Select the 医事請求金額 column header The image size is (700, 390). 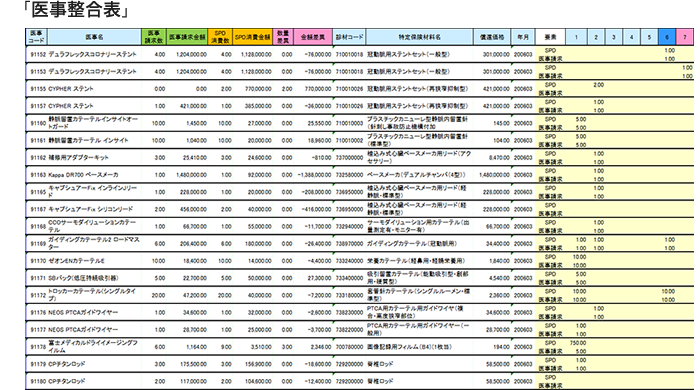coord(188,37)
